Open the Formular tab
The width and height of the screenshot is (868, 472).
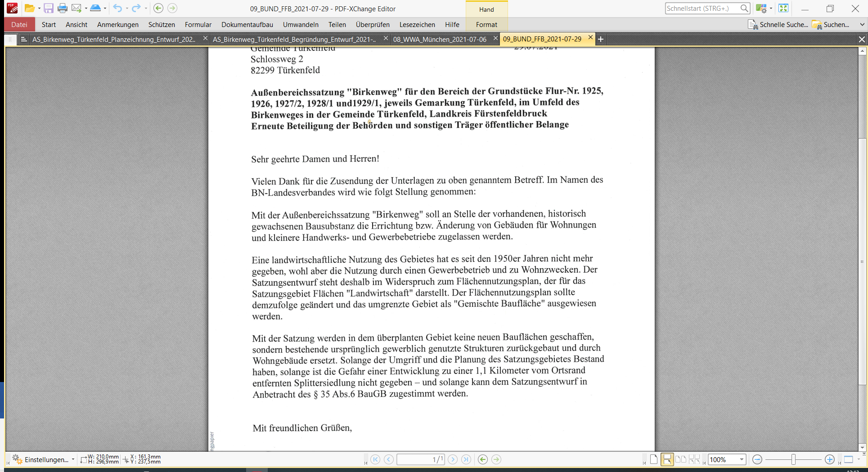tap(198, 24)
